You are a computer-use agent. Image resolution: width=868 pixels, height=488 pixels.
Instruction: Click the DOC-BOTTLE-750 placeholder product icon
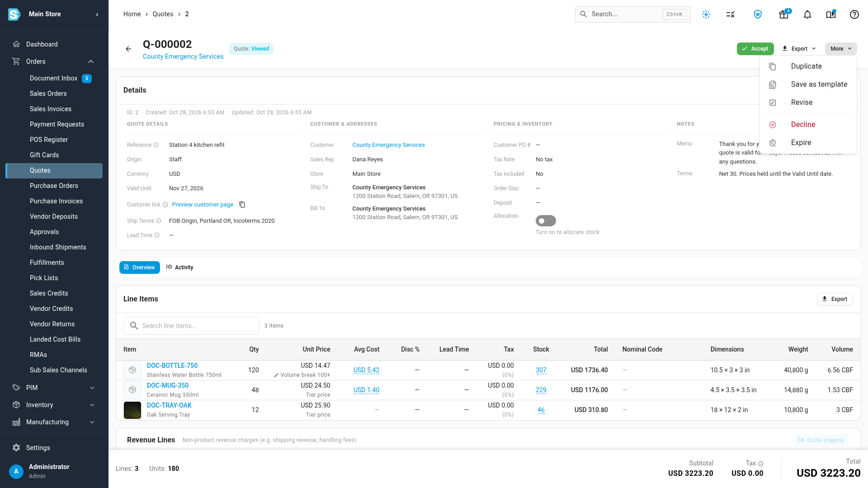click(x=132, y=370)
